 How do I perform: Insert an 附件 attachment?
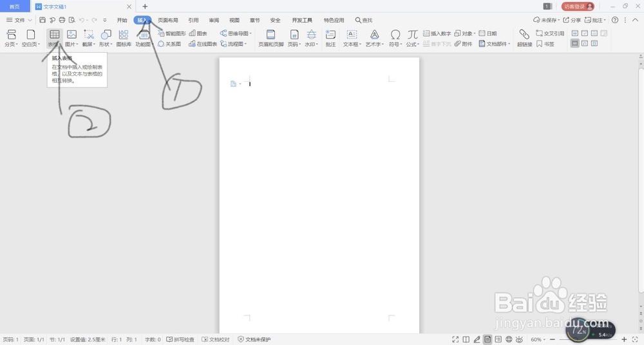coord(463,44)
